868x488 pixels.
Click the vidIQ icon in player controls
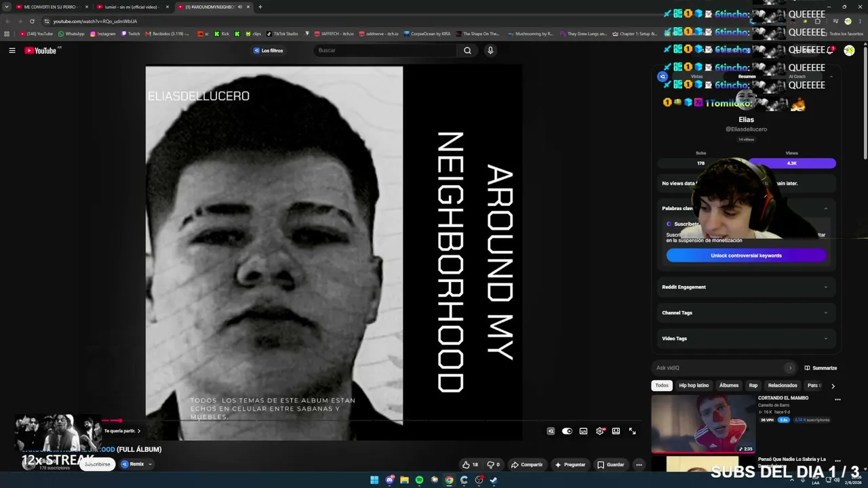(551, 431)
